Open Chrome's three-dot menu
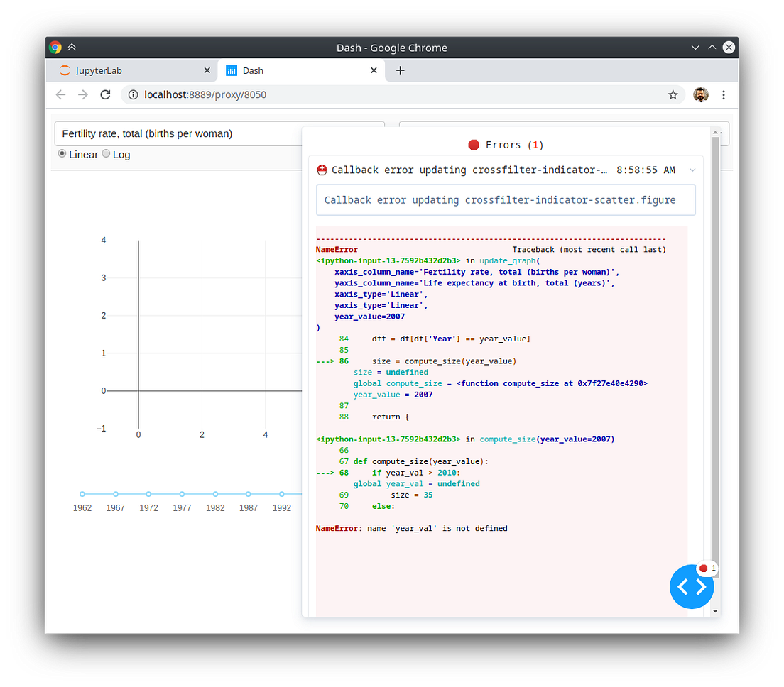Viewport: 784px width, 687px height. click(x=724, y=94)
